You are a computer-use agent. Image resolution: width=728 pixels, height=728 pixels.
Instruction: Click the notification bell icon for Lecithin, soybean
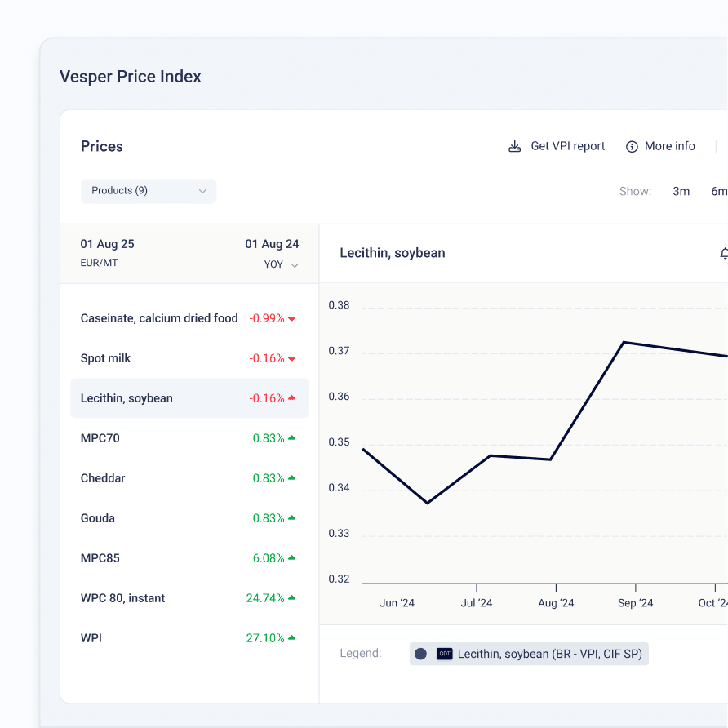724,254
